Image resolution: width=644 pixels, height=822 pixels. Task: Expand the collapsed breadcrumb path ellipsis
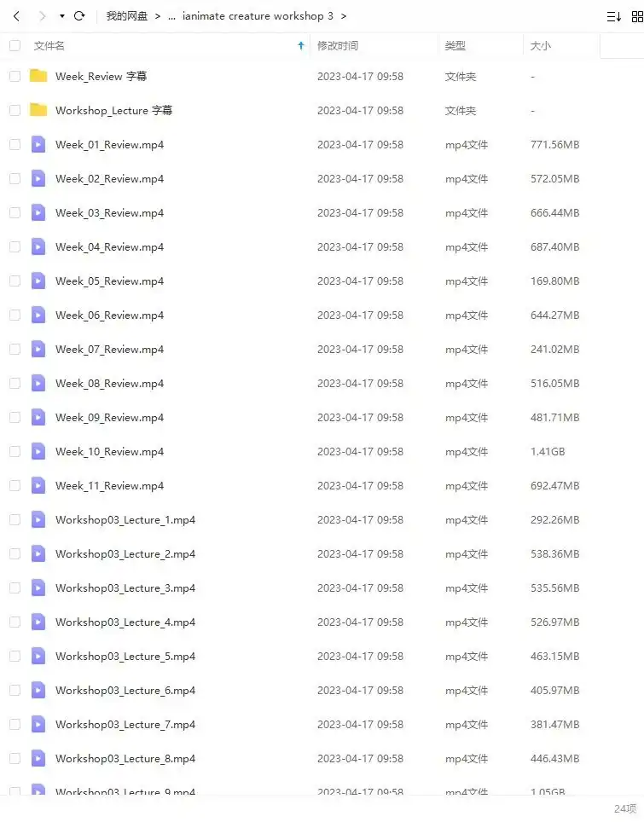click(x=171, y=16)
